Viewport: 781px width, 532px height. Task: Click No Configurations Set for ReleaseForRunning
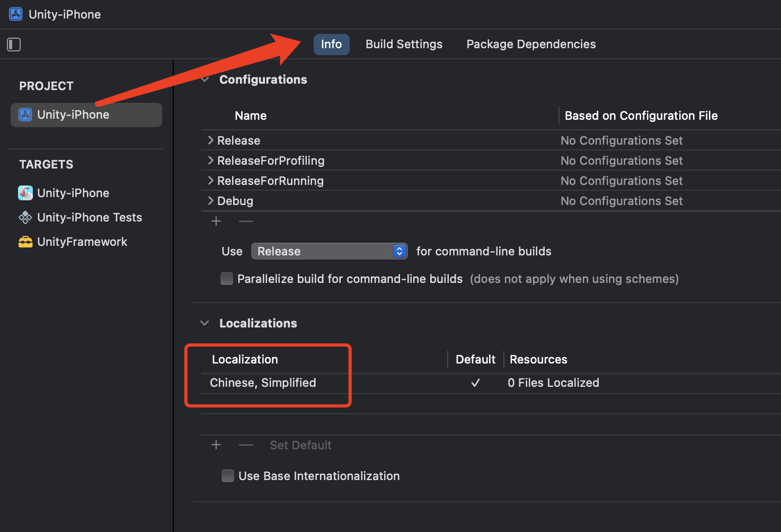tap(622, 181)
